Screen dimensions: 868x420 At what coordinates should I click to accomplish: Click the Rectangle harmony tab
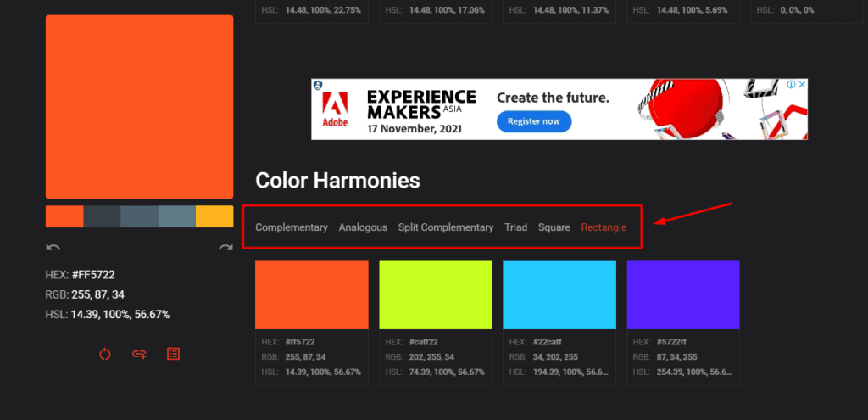[604, 227]
